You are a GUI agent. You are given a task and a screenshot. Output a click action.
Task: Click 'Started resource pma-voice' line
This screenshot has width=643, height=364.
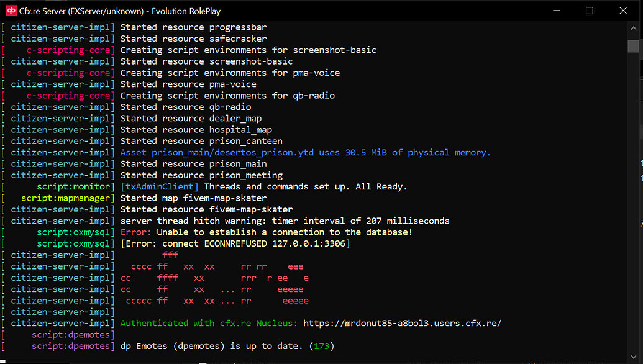188,84
